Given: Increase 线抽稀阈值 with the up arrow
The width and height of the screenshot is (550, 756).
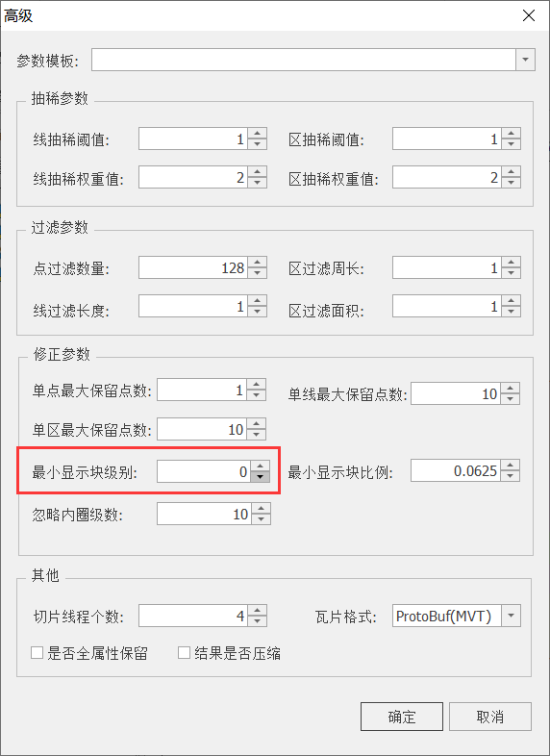Looking at the screenshot, I should (258, 134).
